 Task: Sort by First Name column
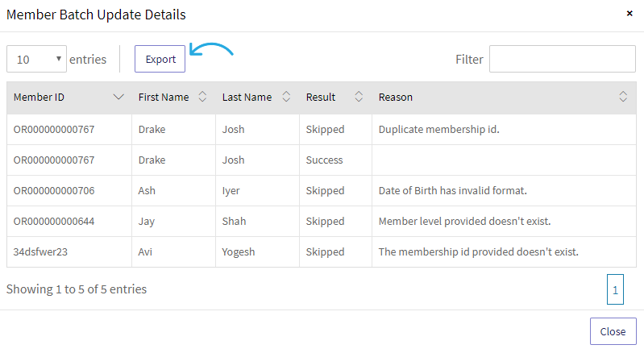(x=202, y=97)
